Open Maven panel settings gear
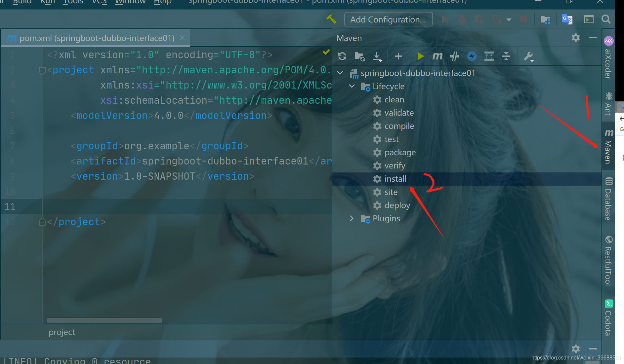This screenshot has height=364, width=624. point(576,38)
